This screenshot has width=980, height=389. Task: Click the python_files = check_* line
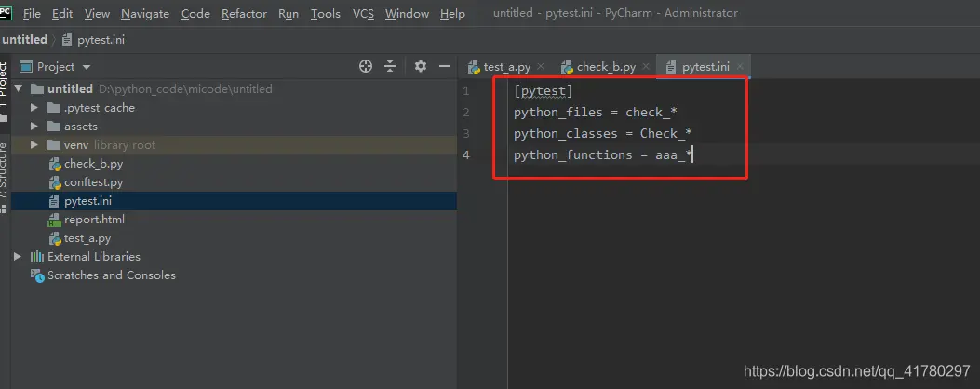pos(596,113)
